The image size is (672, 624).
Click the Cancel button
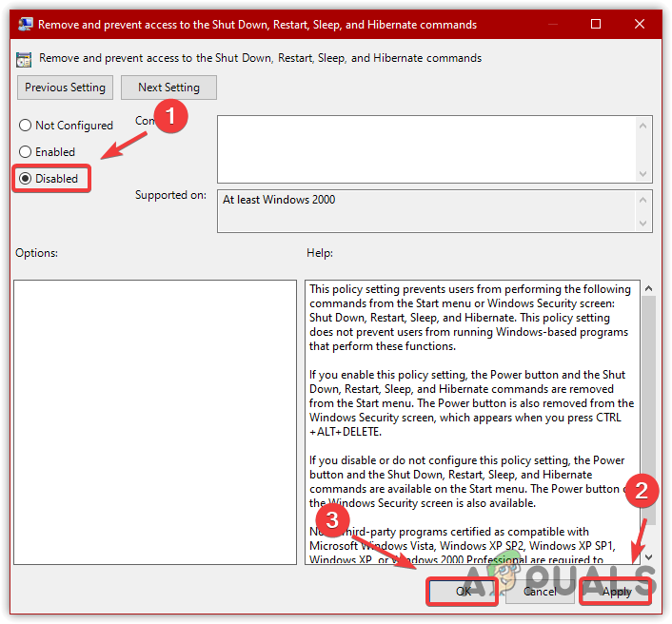[x=540, y=592]
